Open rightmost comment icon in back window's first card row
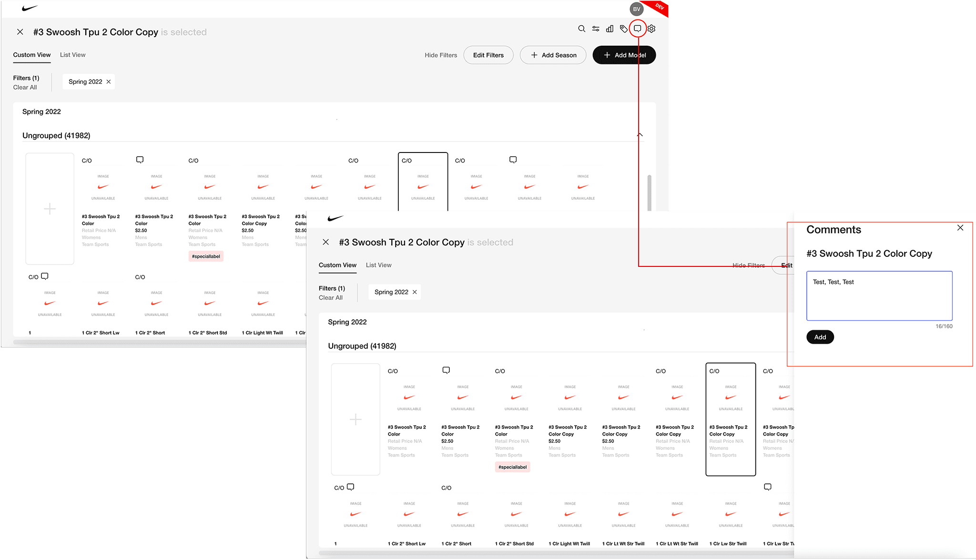The height and width of the screenshot is (560, 976). pyautogui.click(x=513, y=160)
